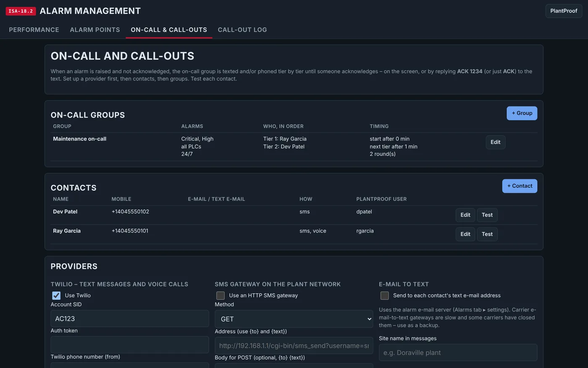Open the Method dropdown showing GET
Screen dimensions: 588x368
pos(294,319)
